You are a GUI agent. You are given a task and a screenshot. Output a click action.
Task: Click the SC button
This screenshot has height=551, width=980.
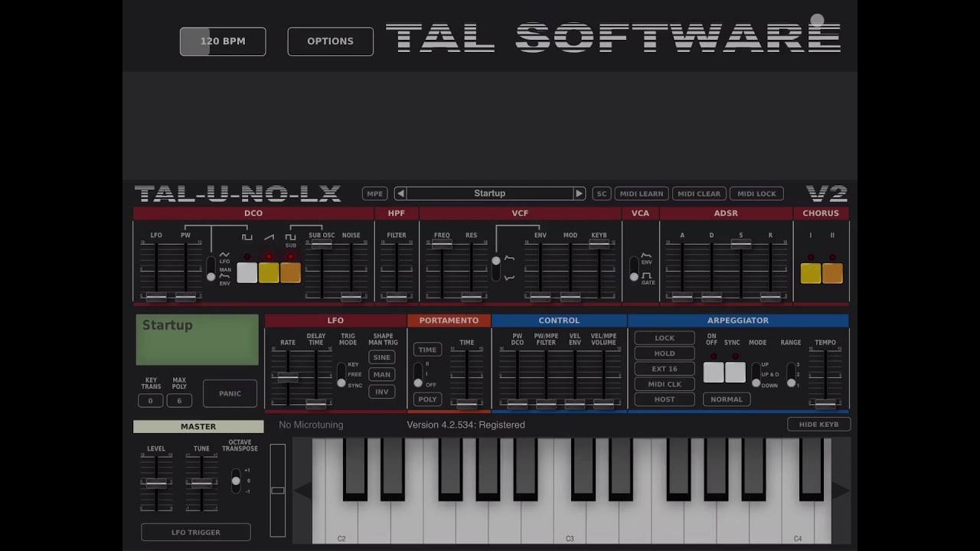(602, 194)
